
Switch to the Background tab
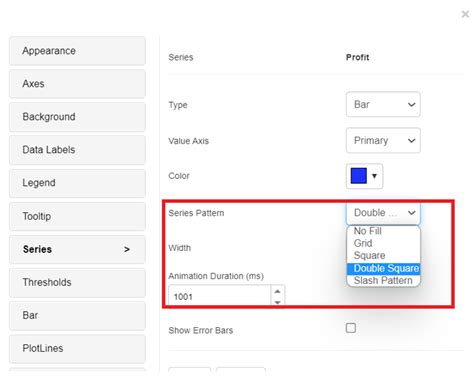point(77,117)
